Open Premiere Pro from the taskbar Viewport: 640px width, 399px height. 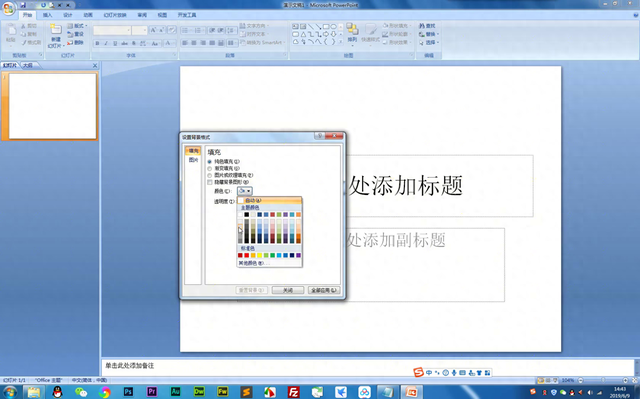152,392
